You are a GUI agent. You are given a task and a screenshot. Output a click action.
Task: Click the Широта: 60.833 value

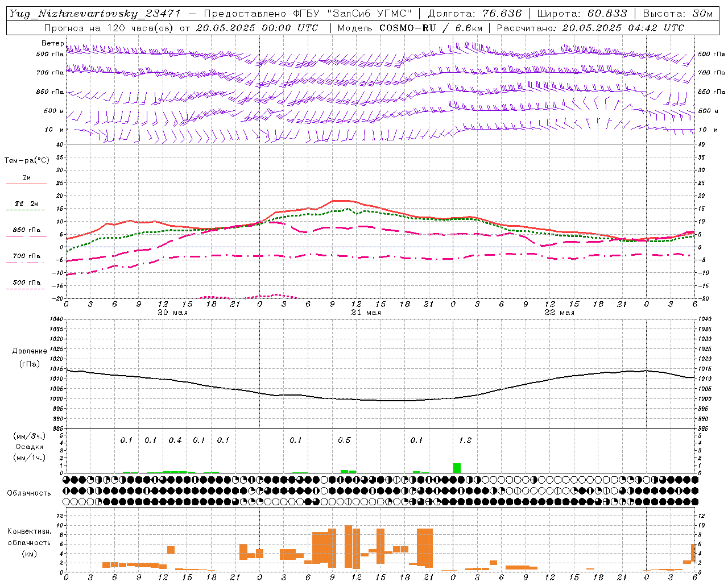pyautogui.click(x=582, y=14)
